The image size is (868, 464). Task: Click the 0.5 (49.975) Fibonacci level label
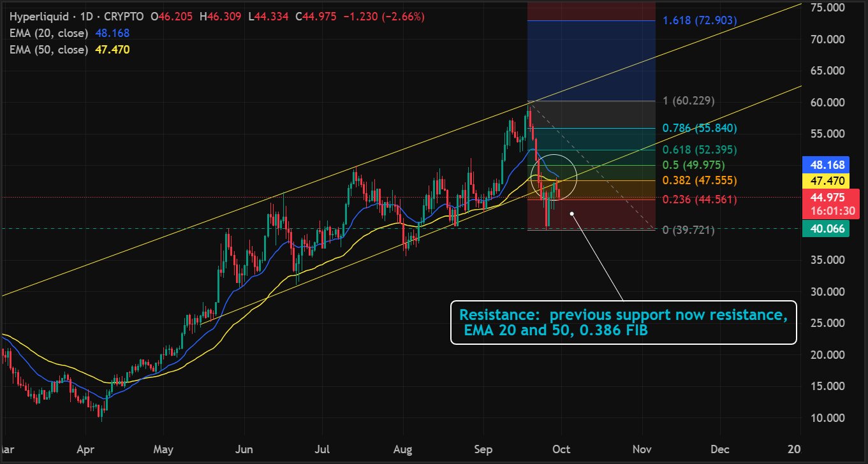(x=694, y=166)
